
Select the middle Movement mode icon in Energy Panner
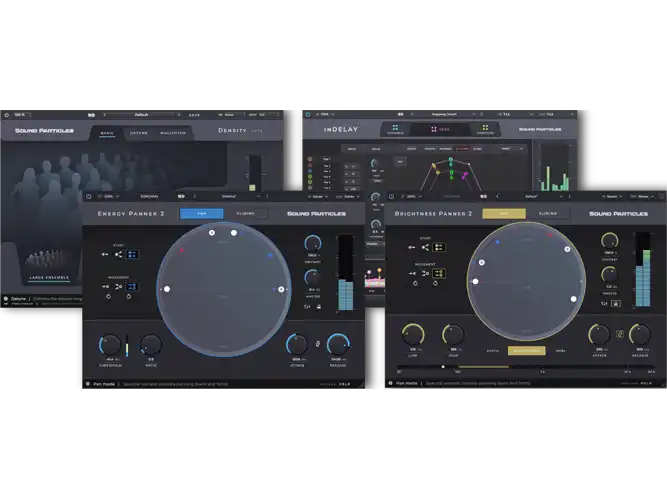[119, 286]
